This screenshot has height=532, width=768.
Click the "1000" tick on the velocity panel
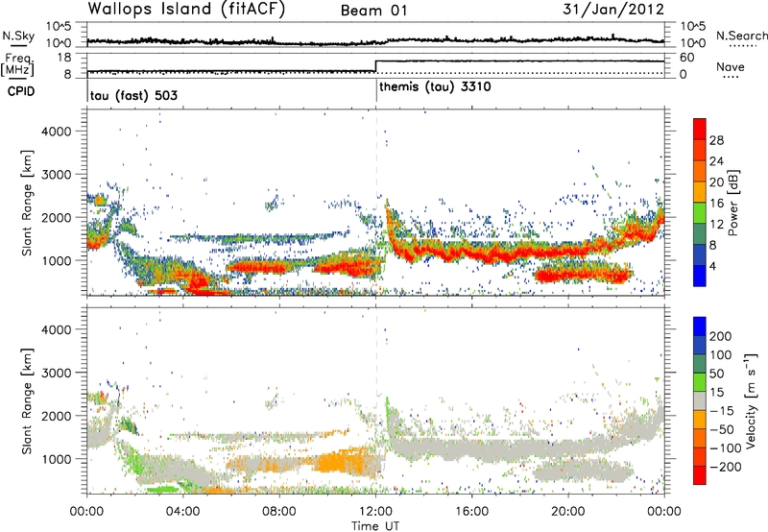point(56,459)
